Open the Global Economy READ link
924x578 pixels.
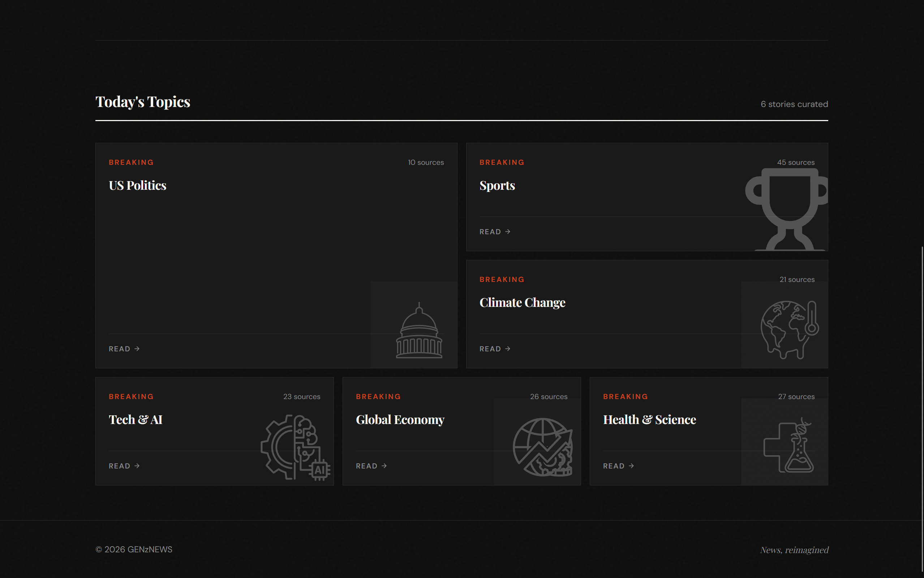(x=366, y=466)
